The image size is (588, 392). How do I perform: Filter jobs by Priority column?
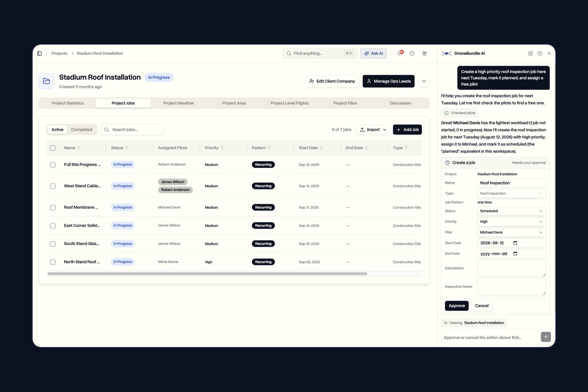click(x=222, y=148)
